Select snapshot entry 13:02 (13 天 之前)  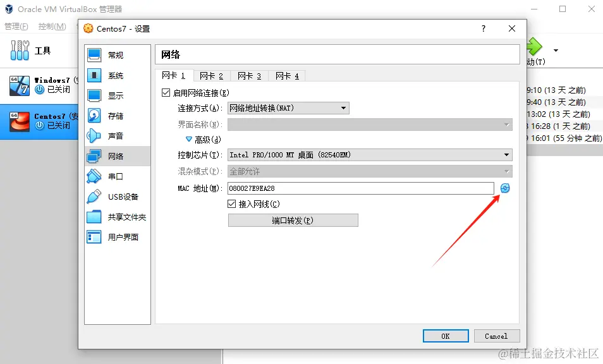tap(559, 114)
